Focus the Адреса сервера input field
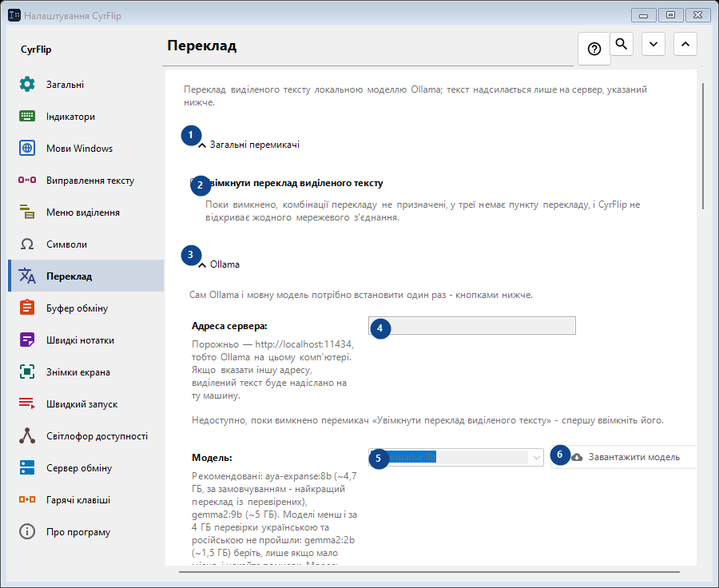The image size is (719, 588). pyautogui.click(x=472, y=326)
